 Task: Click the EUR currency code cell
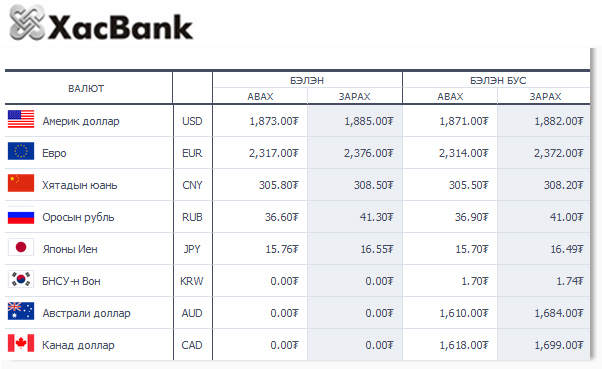(x=192, y=153)
